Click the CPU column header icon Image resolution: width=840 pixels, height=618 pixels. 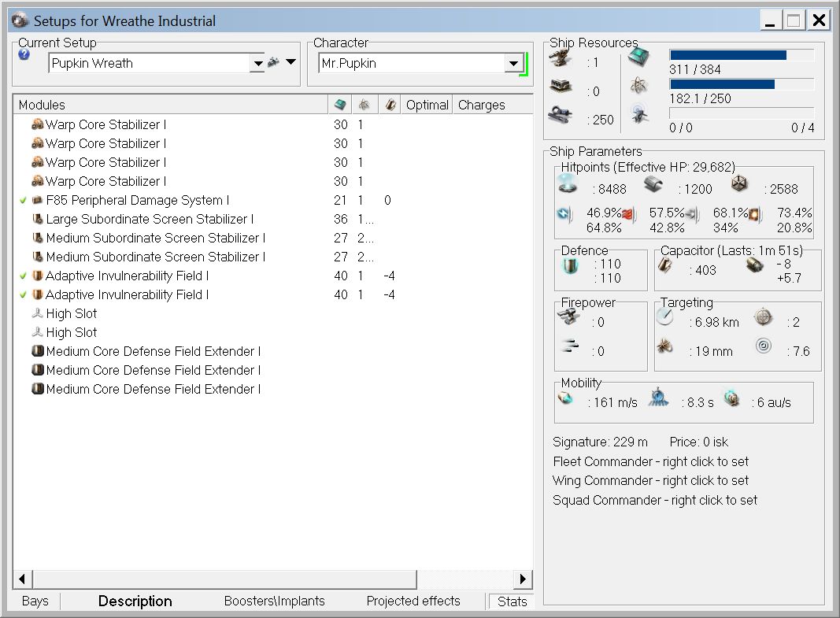[x=340, y=105]
